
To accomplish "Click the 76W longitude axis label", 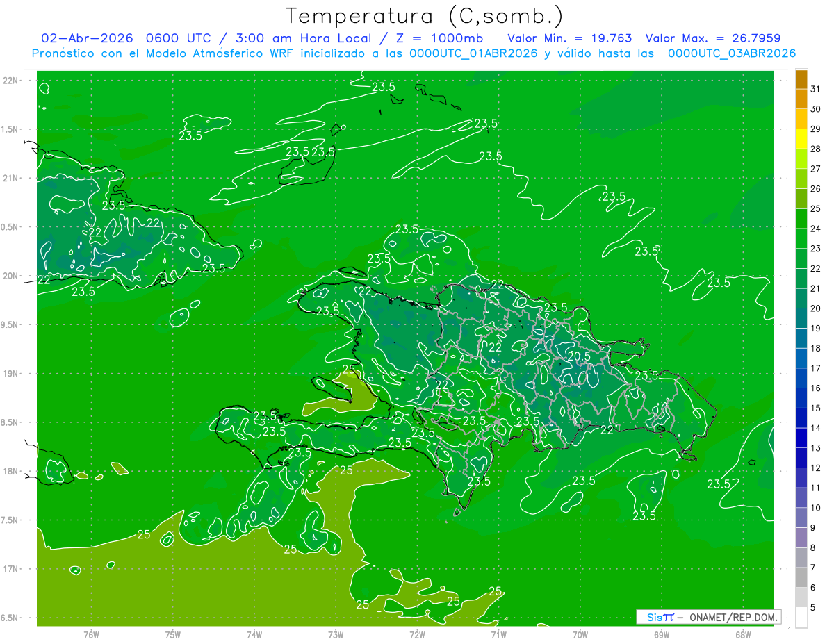I will pos(91,634).
